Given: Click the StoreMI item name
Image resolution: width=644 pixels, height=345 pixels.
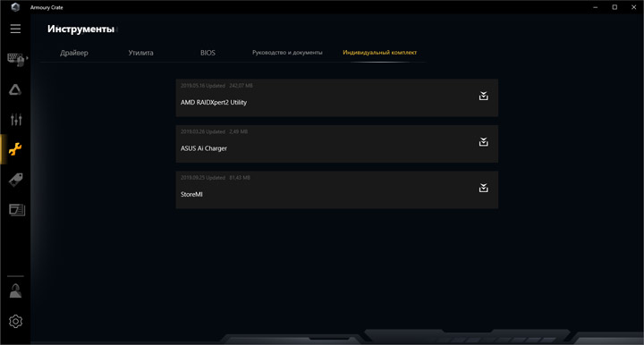Looking at the screenshot, I should point(191,194).
